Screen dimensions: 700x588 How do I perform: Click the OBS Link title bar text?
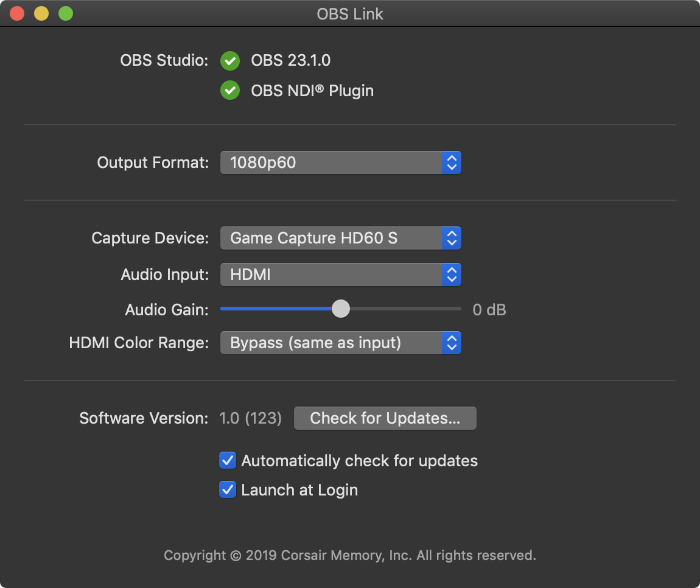(x=350, y=14)
